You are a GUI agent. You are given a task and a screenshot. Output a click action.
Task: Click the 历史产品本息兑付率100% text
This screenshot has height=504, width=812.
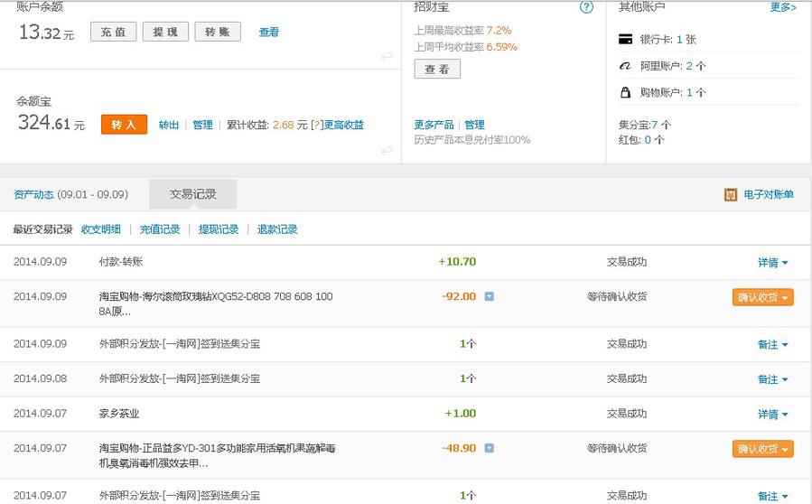[471, 140]
